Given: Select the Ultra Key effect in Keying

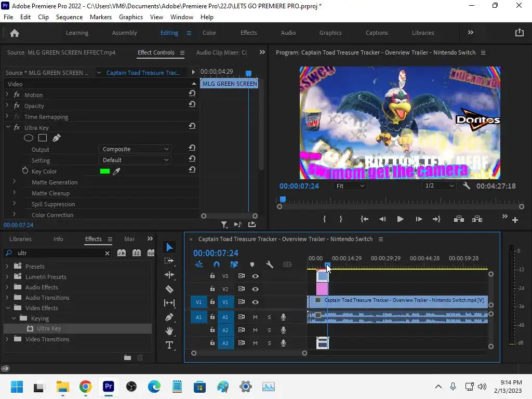Looking at the screenshot, I should coord(49,328).
